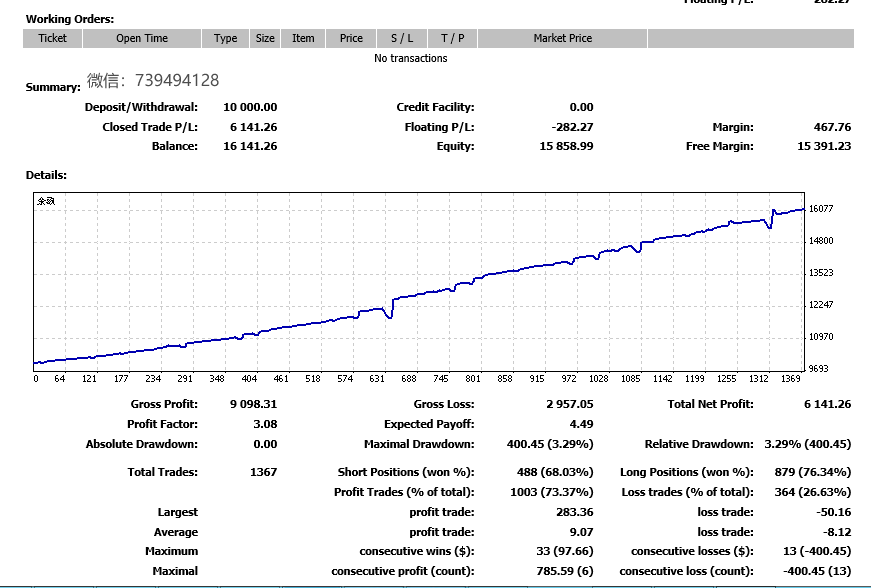871x588 pixels.
Task: Select the average profit trade value 9.07
Action: [x=582, y=532]
